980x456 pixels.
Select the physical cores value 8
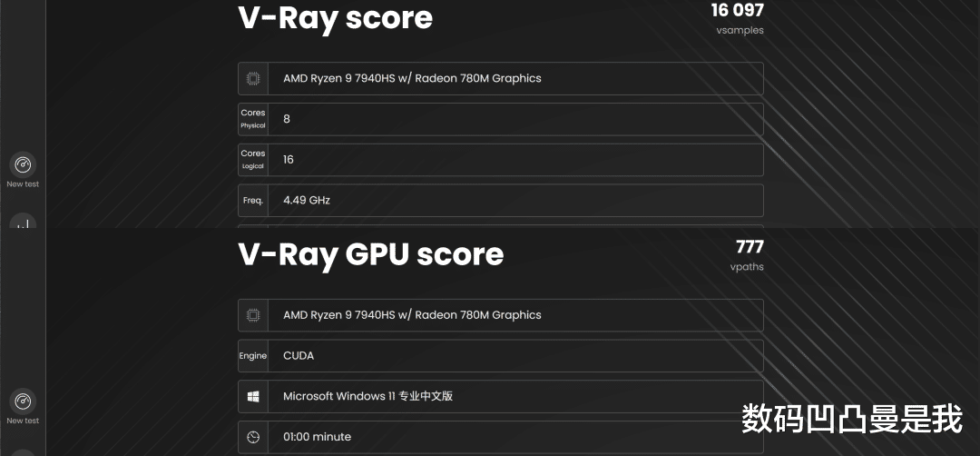point(286,119)
